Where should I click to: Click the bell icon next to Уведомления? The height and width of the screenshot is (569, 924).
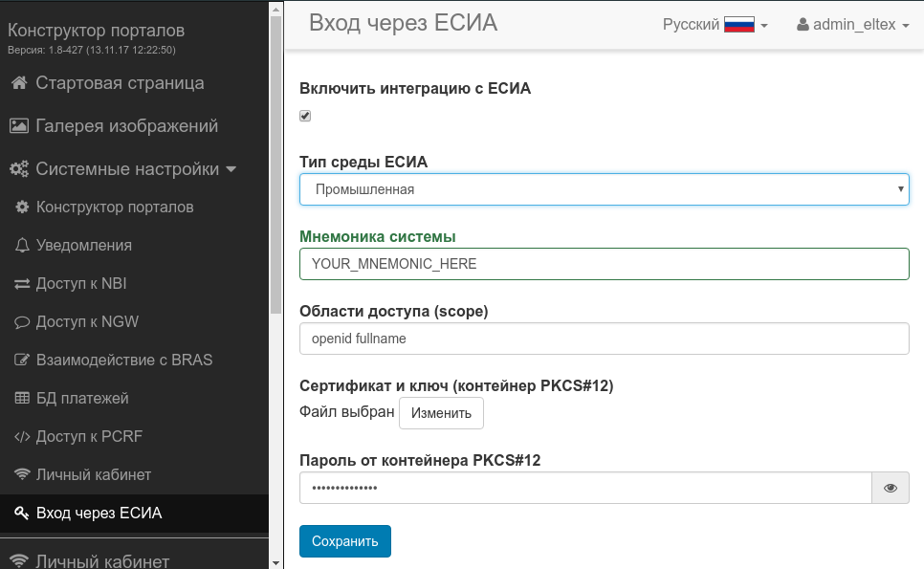click(x=23, y=246)
